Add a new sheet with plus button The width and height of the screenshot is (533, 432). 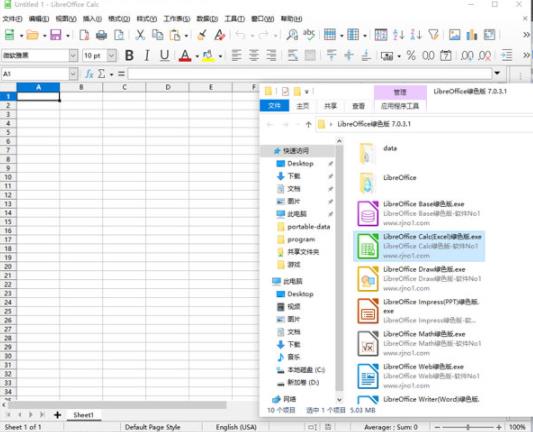tap(57, 415)
